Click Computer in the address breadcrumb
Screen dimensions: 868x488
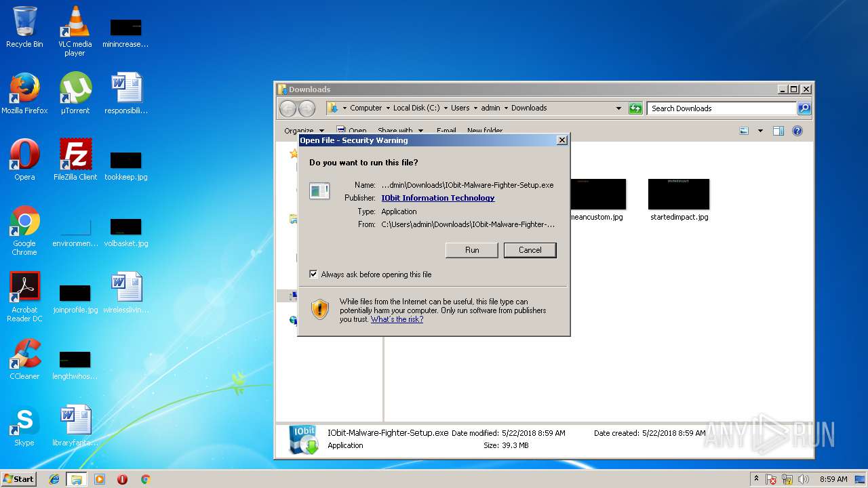point(366,108)
